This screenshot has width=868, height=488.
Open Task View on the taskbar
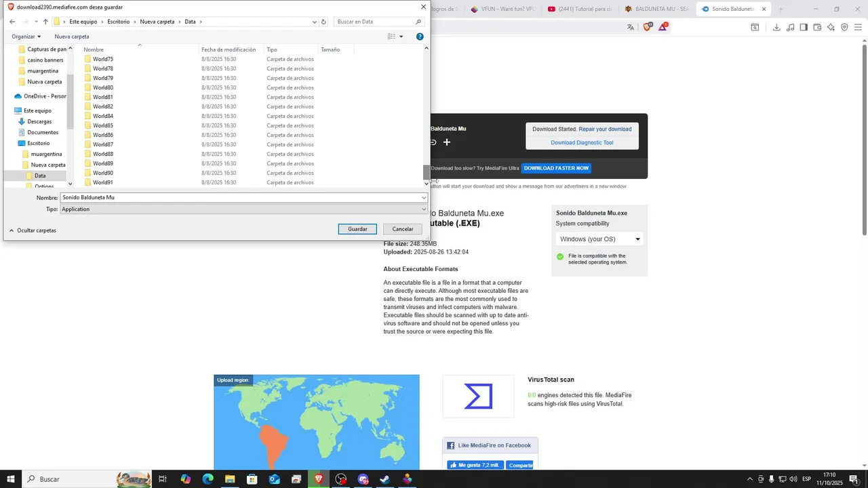(x=163, y=479)
